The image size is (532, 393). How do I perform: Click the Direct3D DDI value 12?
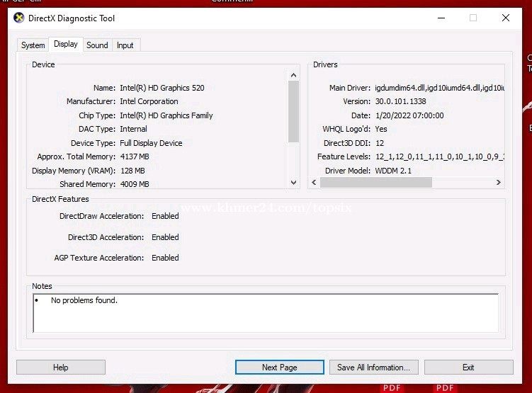[x=380, y=143]
